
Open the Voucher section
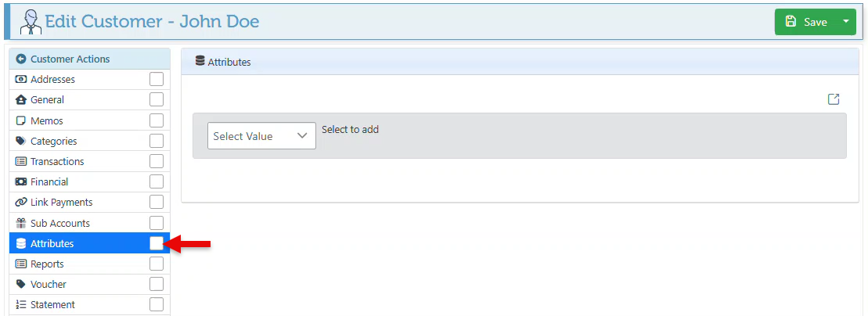pyautogui.click(x=49, y=285)
